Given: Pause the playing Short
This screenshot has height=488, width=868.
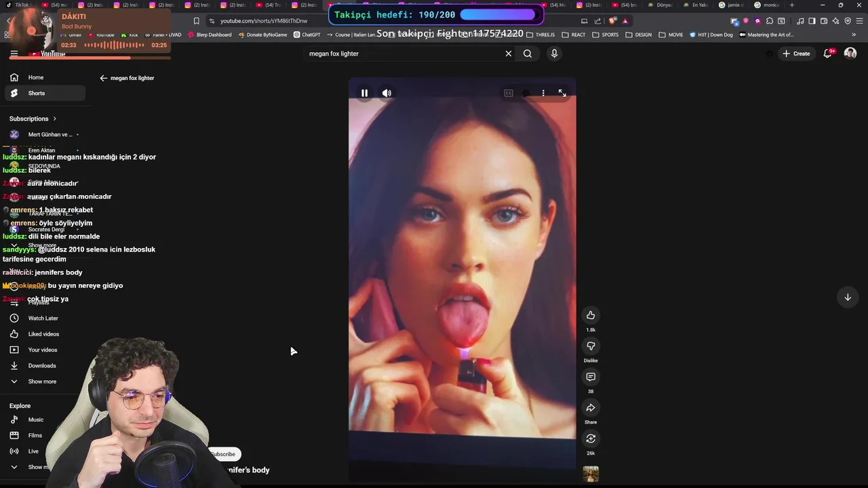Looking at the screenshot, I should [364, 93].
